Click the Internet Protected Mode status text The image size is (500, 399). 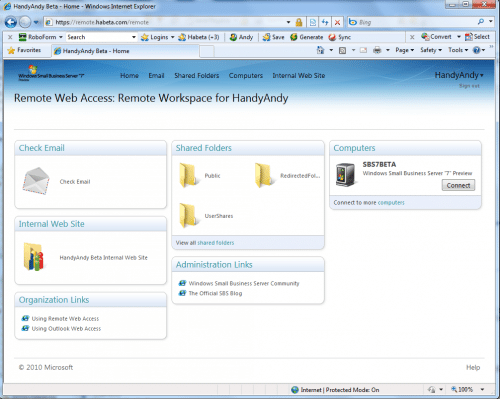point(339,390)
